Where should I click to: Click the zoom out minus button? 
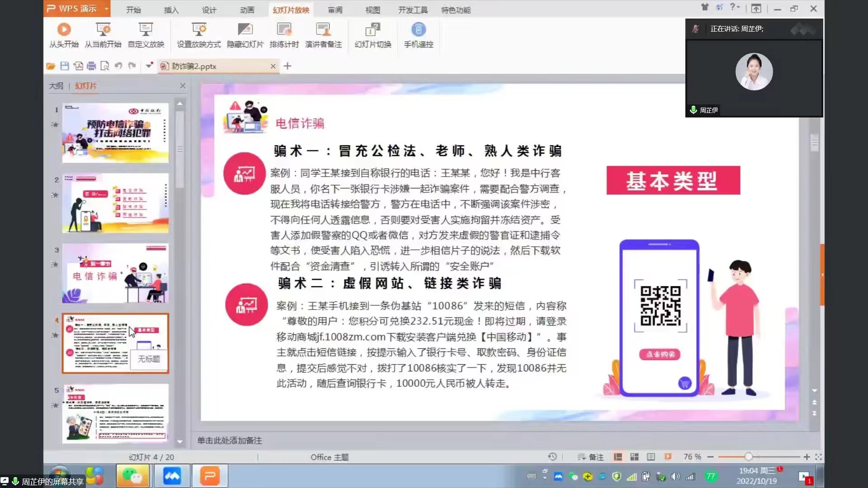click(x=710, y=457)
